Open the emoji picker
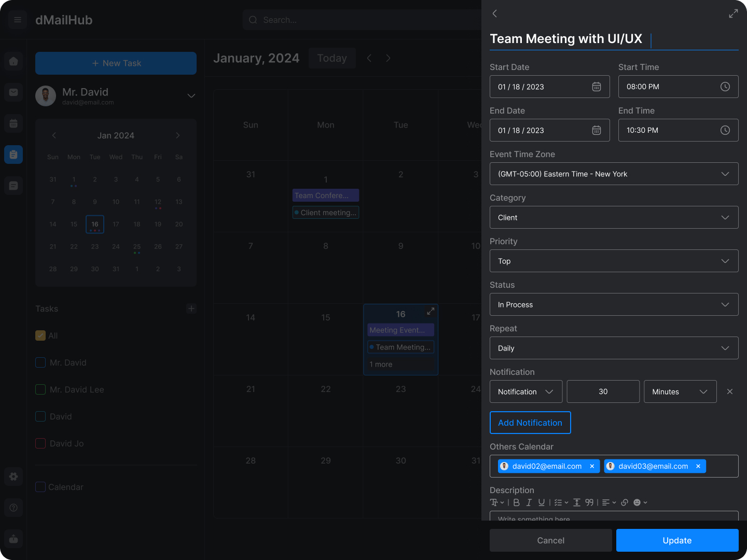 click(640, 502)
